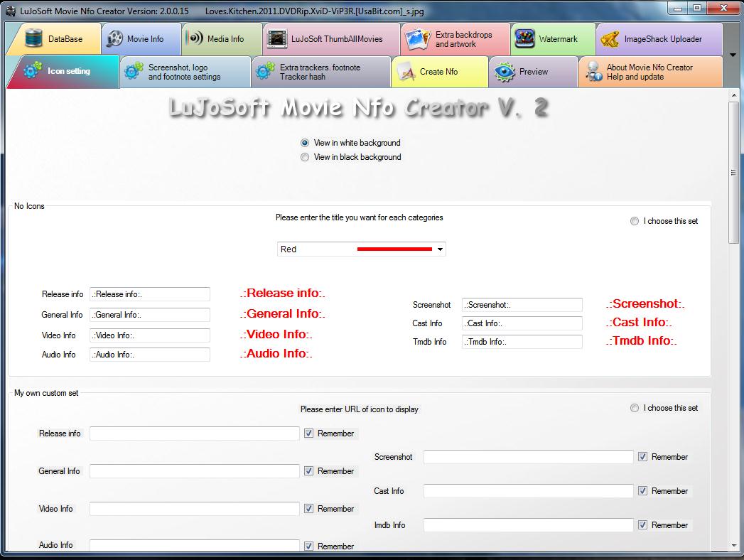The image size is (744, 560).
Task: Click the Audio Info title field
Action: [149, 355]
